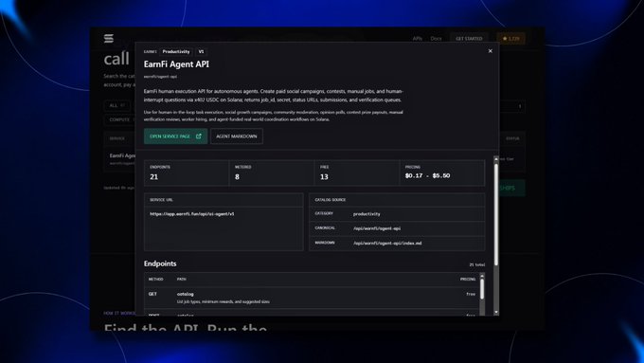Click the ALL filter chip behind the dialog

pyautogui.click(x=117, y=105)
